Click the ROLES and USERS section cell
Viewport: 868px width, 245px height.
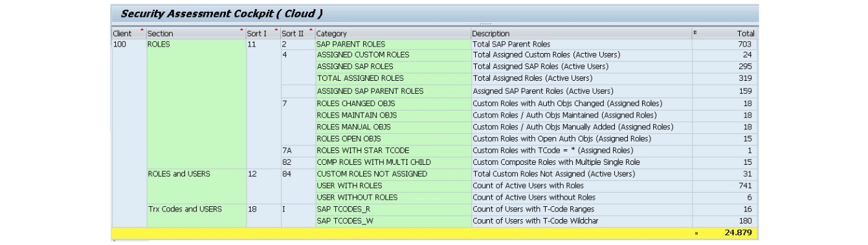click(197, 173)
